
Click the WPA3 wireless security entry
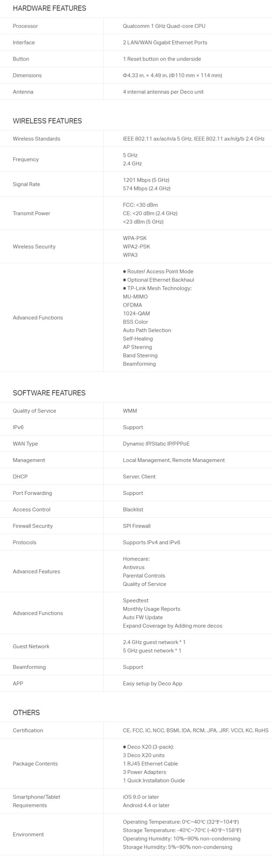click(x=130, y=255)
